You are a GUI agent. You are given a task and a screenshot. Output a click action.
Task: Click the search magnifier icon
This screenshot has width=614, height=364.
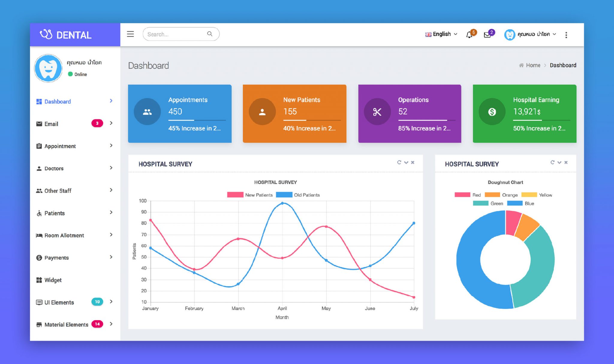(210, 34)
